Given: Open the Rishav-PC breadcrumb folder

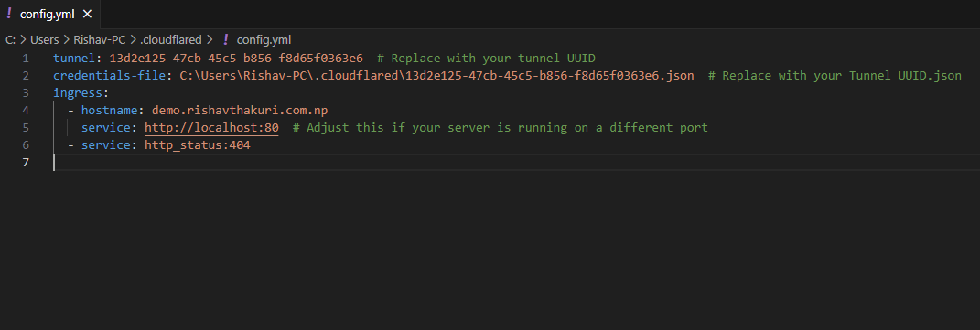Looking at the screenshot, I should [x=100, y=39].
